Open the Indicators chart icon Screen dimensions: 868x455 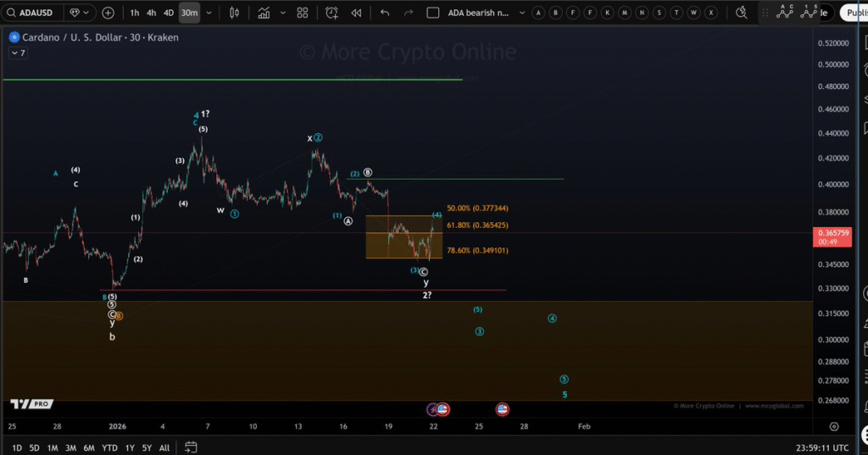264,13
